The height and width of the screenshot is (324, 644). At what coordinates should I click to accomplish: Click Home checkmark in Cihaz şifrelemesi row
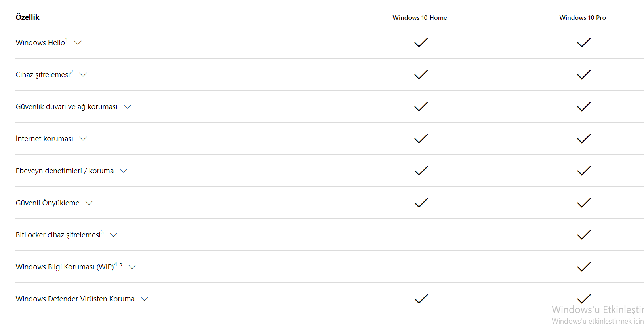pos(421,74)
